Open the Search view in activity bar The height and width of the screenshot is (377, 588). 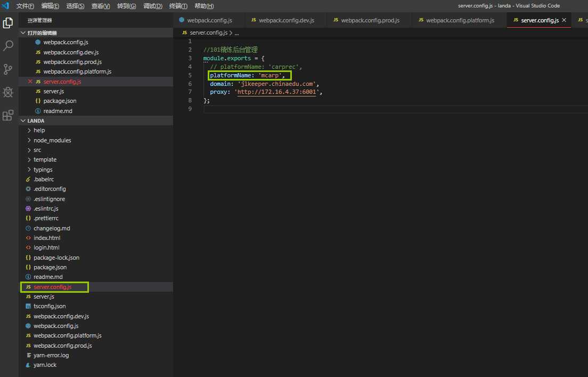(8, 46)
